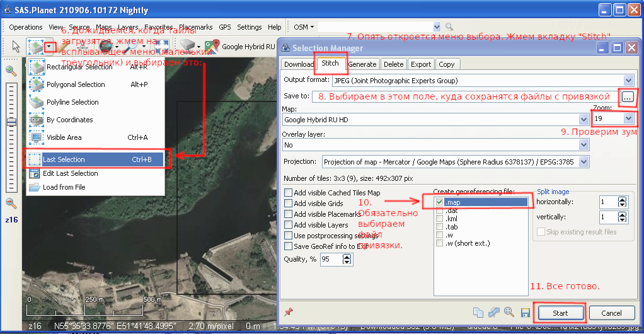Image resolution: width=644 pixels, height=334 pixels.
Task: Open the Output format dropdown
Action: tap(628, 80)
